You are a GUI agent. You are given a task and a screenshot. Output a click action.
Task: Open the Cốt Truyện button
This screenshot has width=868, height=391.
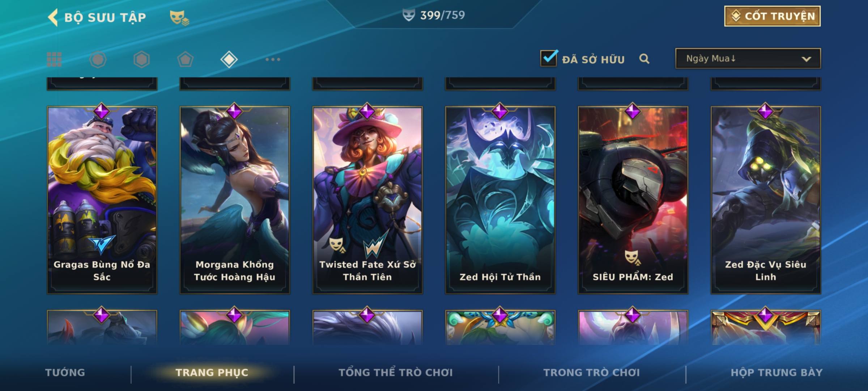pos(772,16)
